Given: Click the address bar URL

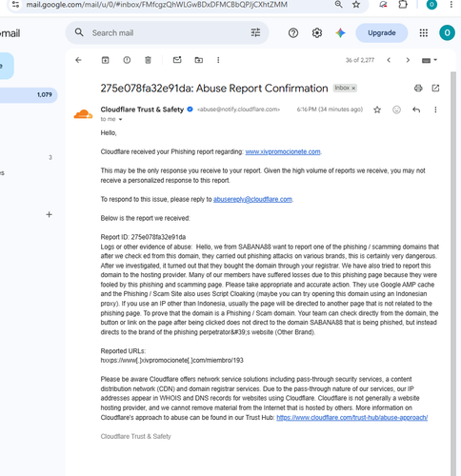Looking at the screenshot, I should pos(157,5).
